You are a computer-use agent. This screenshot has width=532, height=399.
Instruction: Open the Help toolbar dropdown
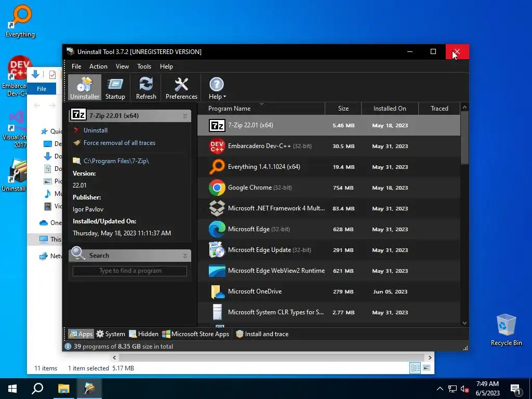(x=217, y=88)
